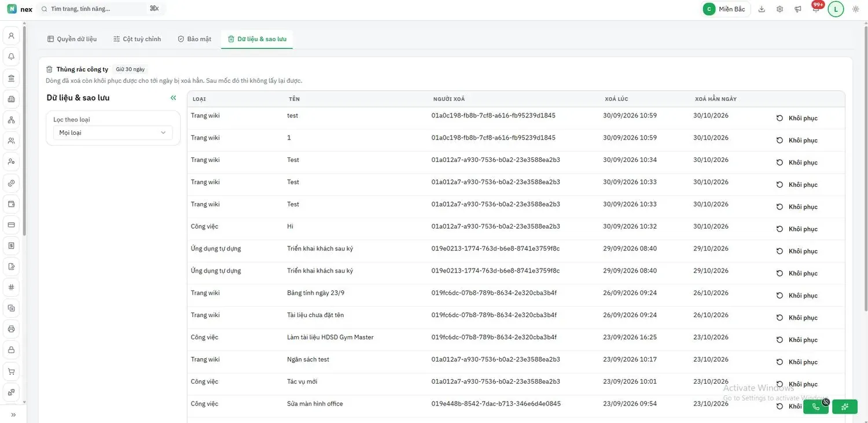Open the user profile sidebar icon
This screenshot has width=868, height=423.
11,36
